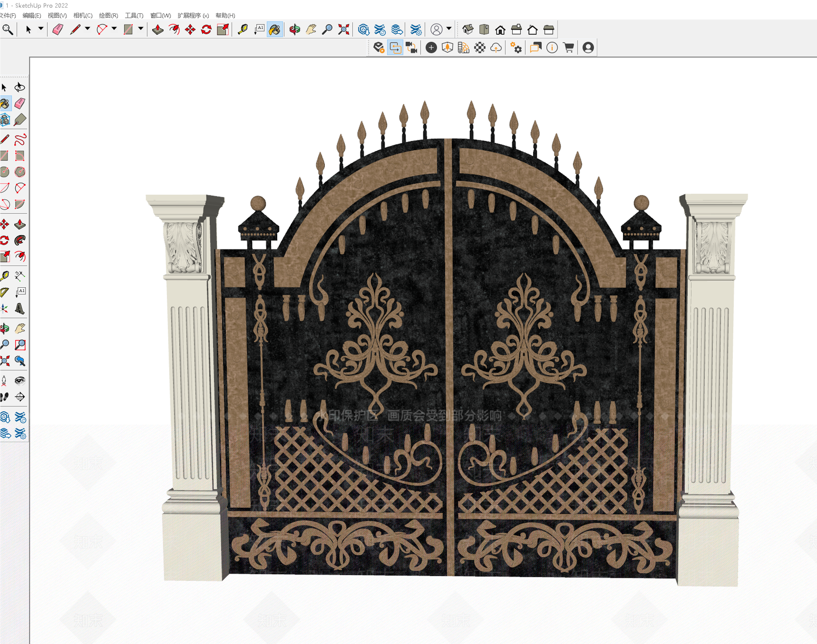The height and width of the screenshot is (644, 817).
Task: Open the 窗口(W) window menu
Action: click(160, 15)
